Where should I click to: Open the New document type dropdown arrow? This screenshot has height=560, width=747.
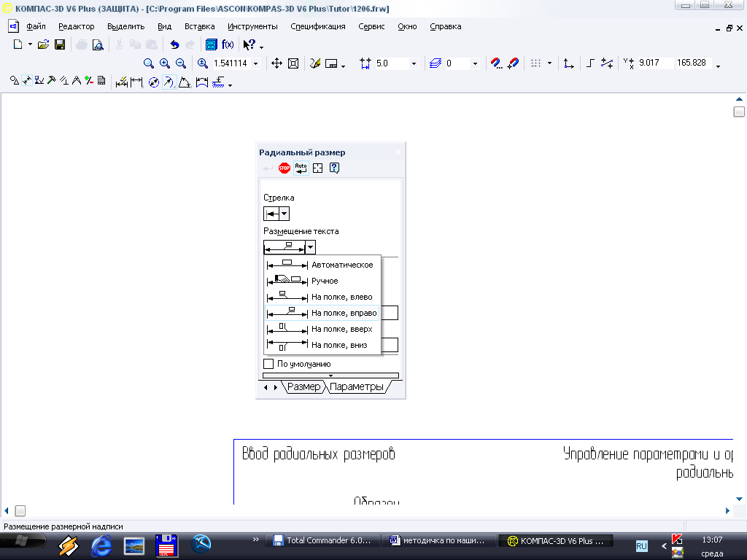[x=30, y=44]
